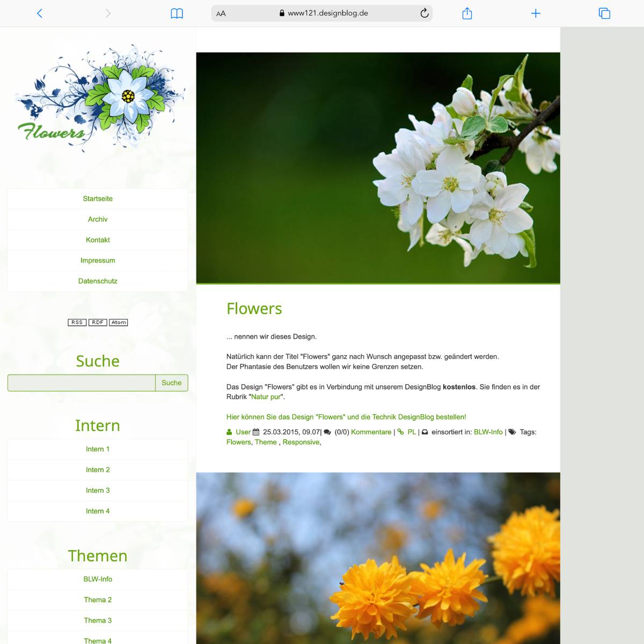Image resolution: width=644 pixels, height=644 pixels.
Task: Click the forward navigation arrow
Action: click(x=108, y=13)
